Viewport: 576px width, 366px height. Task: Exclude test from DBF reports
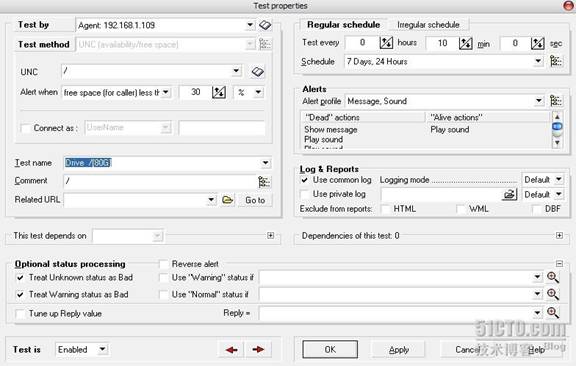[537, 209]
